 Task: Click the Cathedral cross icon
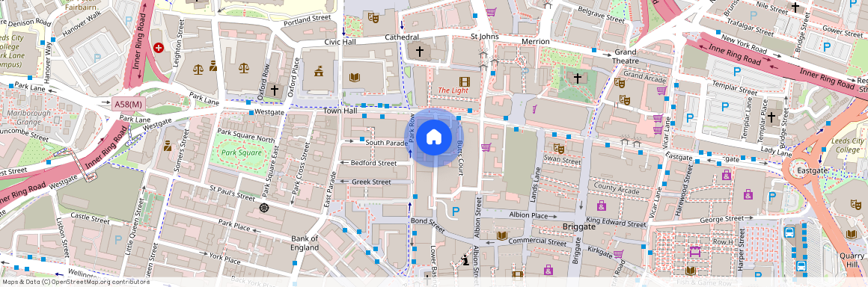pyautogui.click(x=420, y=52)
